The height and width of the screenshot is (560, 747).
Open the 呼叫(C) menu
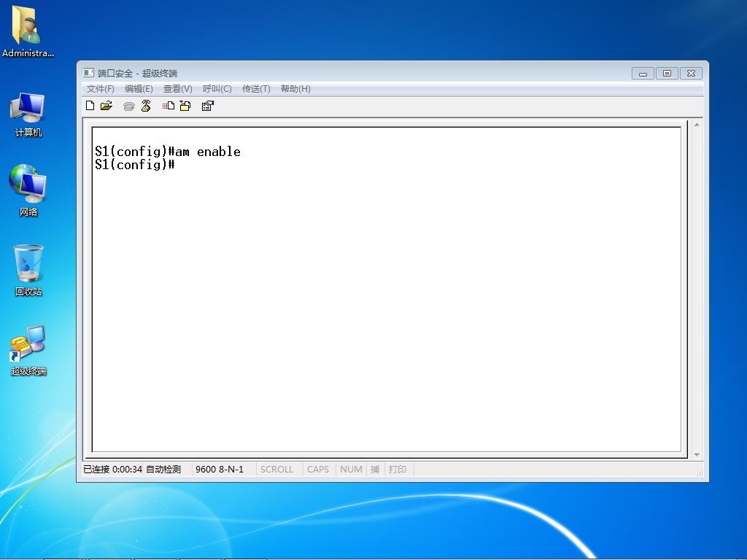point(217,88)
